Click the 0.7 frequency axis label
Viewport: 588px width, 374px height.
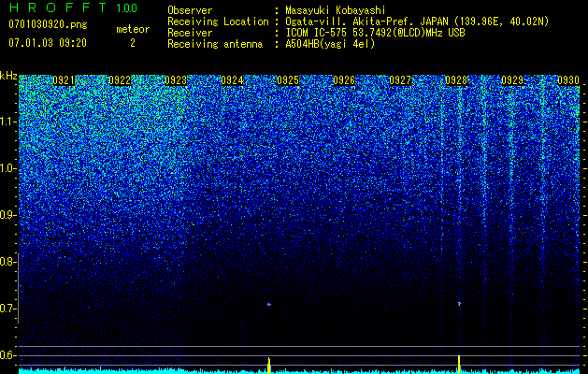click(x=8, y=309)
